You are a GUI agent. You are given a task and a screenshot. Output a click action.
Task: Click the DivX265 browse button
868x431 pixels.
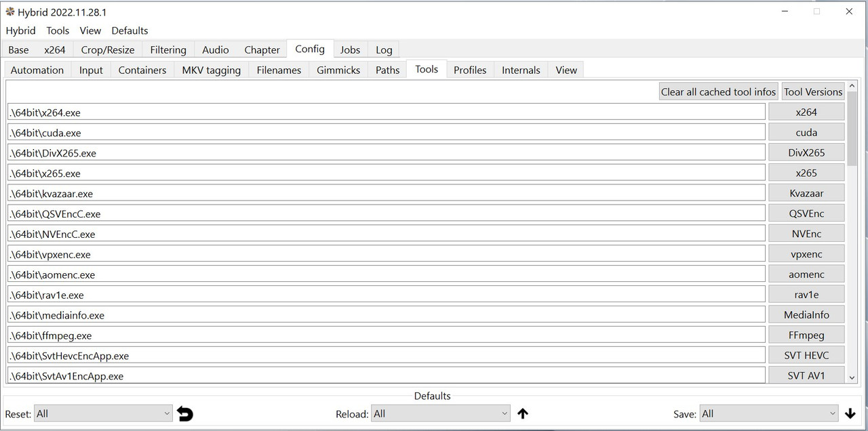coord(806,152)
